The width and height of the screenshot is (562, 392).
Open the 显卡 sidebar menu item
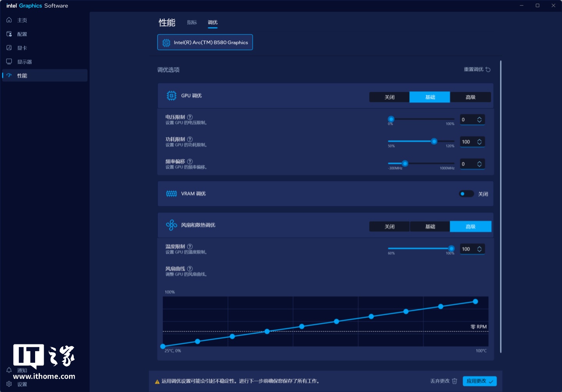tap(22, 48)
